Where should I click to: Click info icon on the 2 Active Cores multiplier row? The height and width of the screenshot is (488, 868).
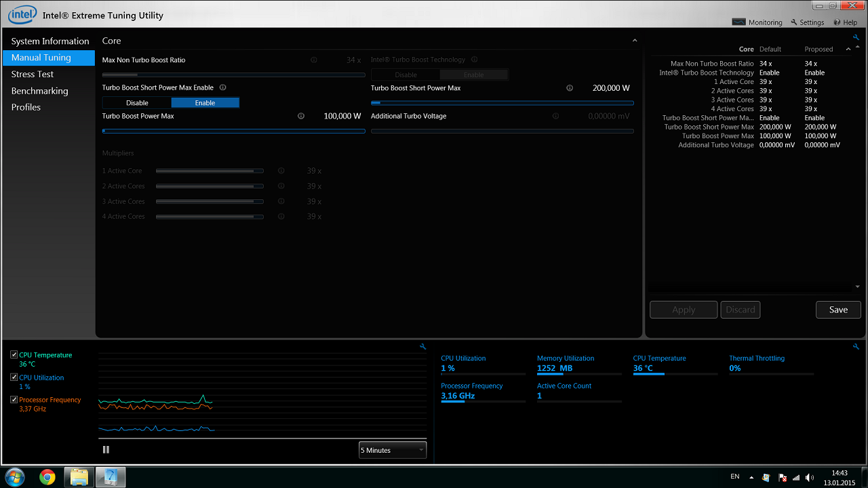(281, 186)
